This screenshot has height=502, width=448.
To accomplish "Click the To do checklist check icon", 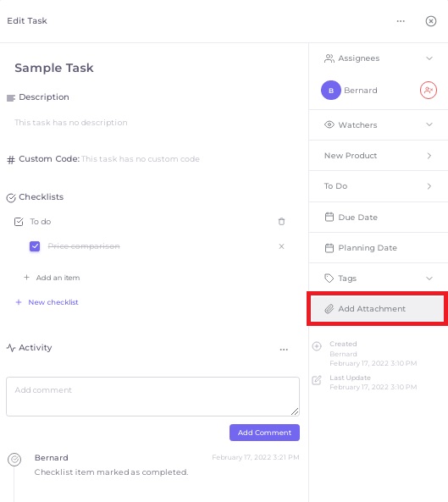I will click(19, 222).
